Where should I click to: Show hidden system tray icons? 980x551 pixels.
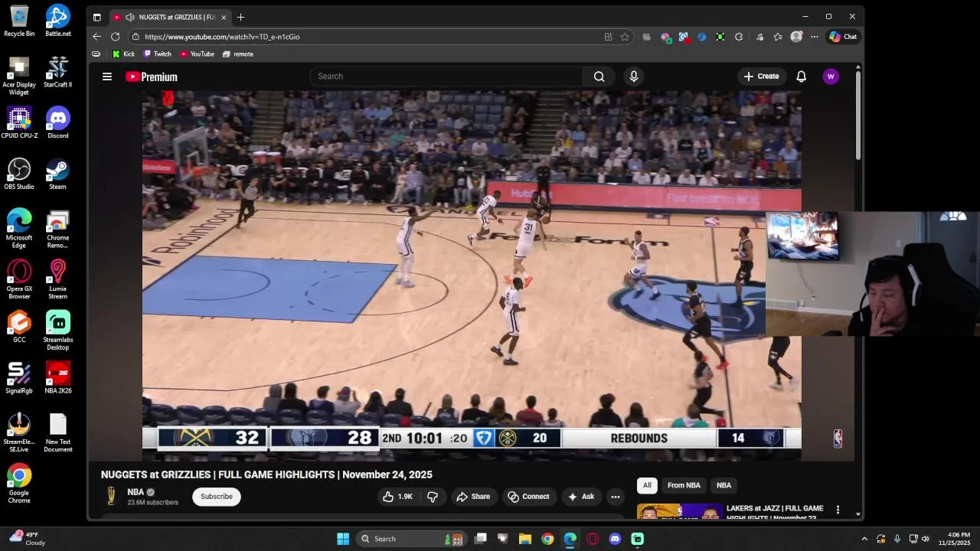(864, 539)
